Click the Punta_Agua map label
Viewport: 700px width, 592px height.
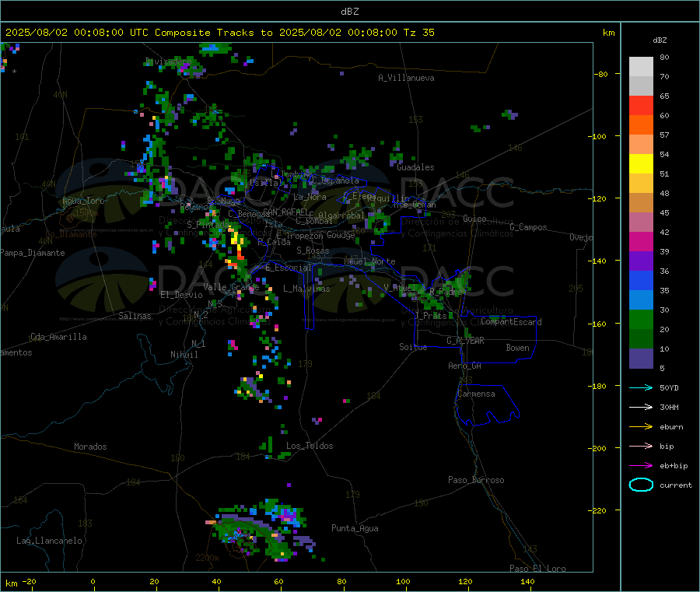pyautogui.click(x=355, y=528)
